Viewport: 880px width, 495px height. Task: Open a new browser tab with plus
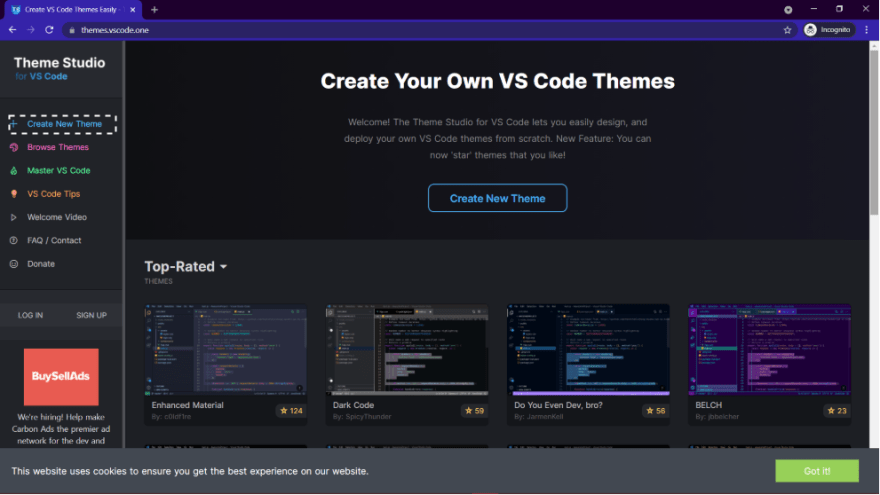pyautogui.click(x=154, y=10)
